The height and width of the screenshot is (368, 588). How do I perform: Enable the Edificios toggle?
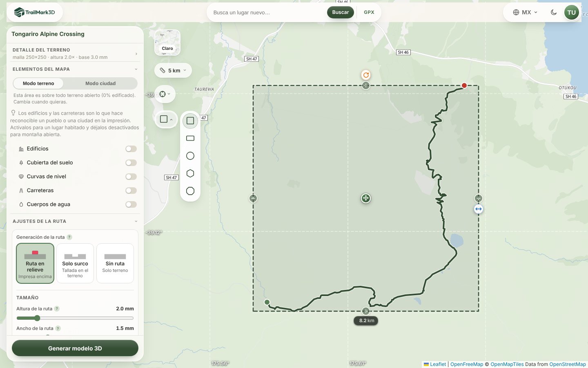coord(131,149)
